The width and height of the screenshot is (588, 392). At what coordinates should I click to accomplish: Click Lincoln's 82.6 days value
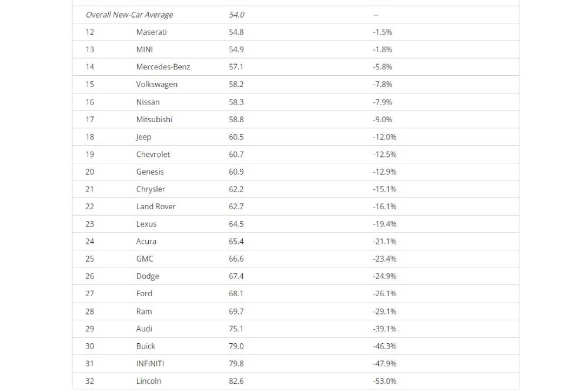236,381
